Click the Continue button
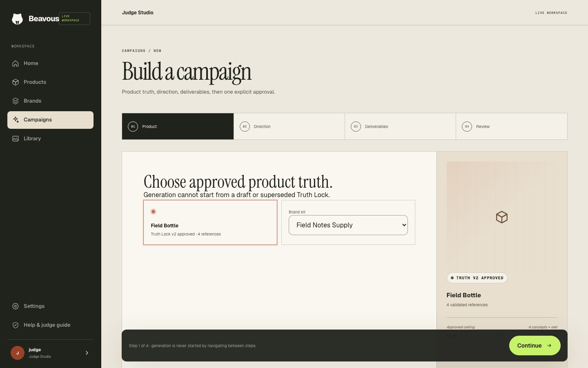Screen dimensions: 588x368 pos(535,346)
